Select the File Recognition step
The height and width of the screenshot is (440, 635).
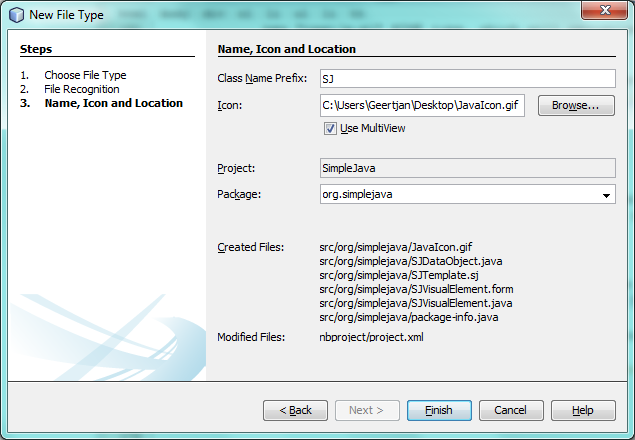click(81, 89)
